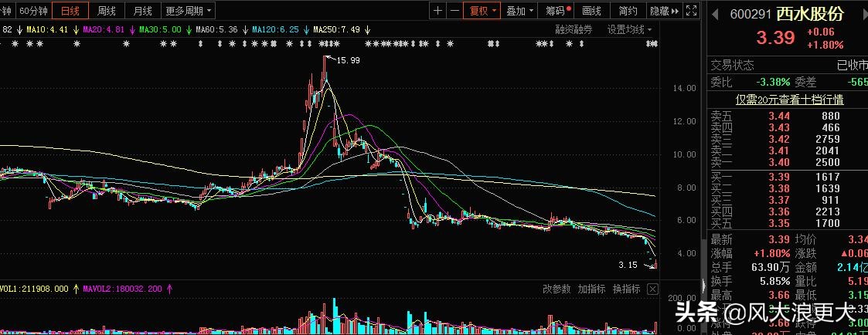
Task: Open the 叠加 overlay dropdown
Action: click(x=519, y=11)
